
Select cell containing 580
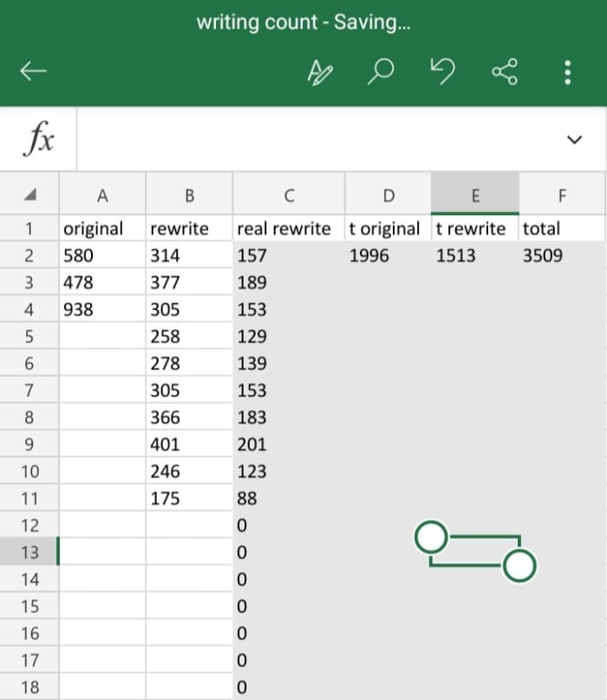pyautogui.click(x=102, y=255)
